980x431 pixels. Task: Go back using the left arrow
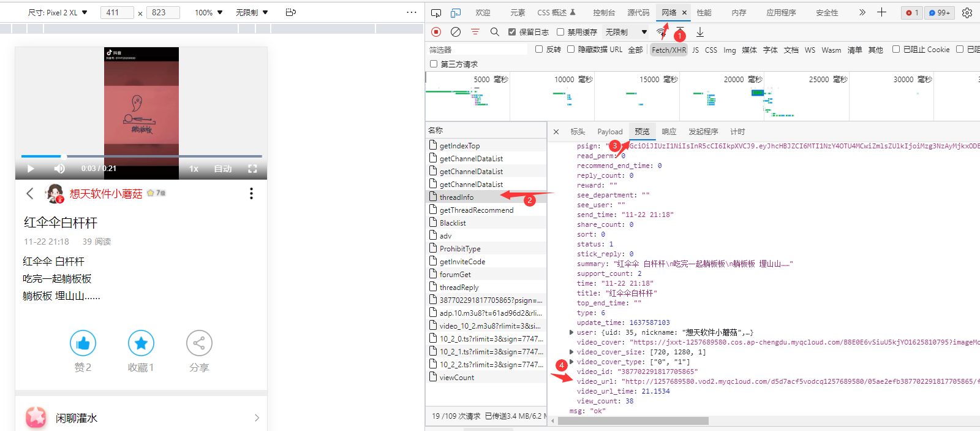click(29, 194)
